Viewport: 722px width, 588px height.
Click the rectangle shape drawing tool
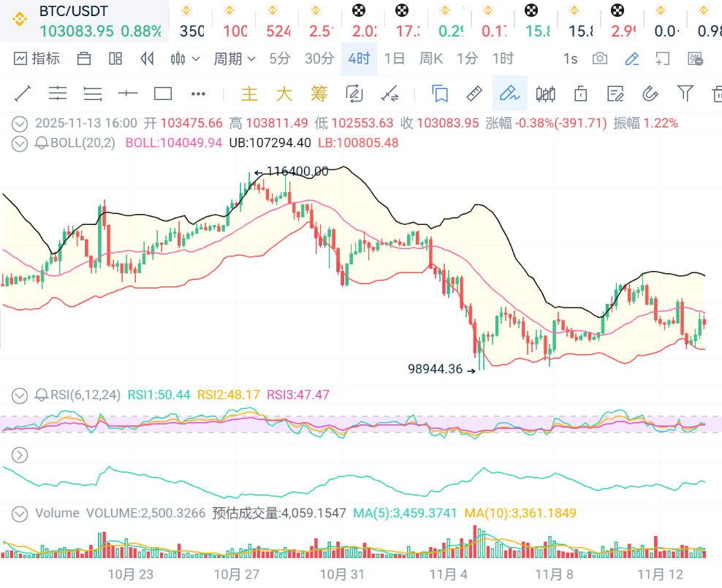tap(163, 93)
